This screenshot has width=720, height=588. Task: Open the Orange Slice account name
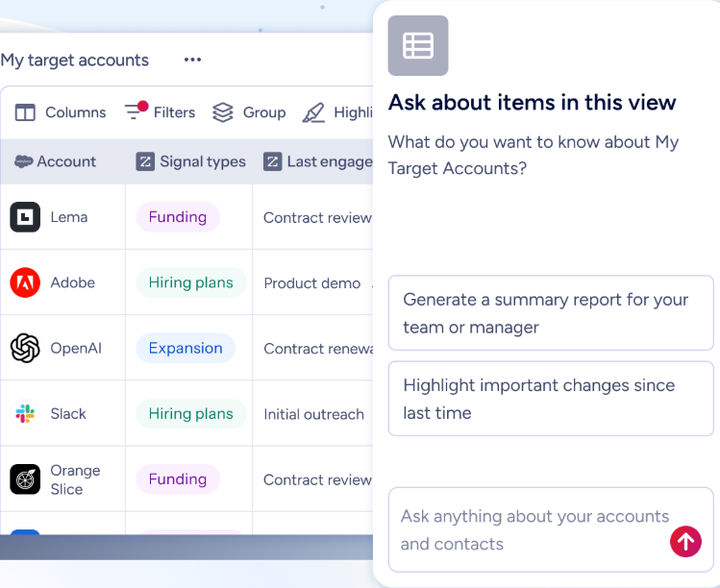(x=75, y=479)
